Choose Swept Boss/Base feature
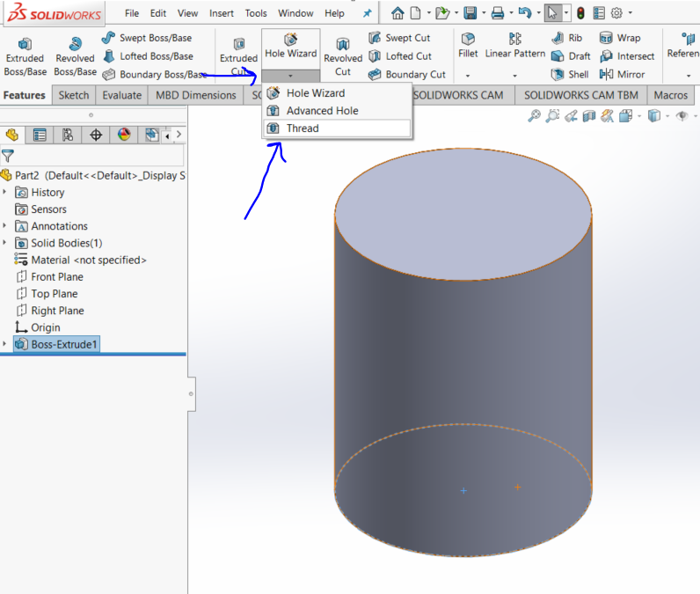 pyautogui.click(x=148, y=38)
